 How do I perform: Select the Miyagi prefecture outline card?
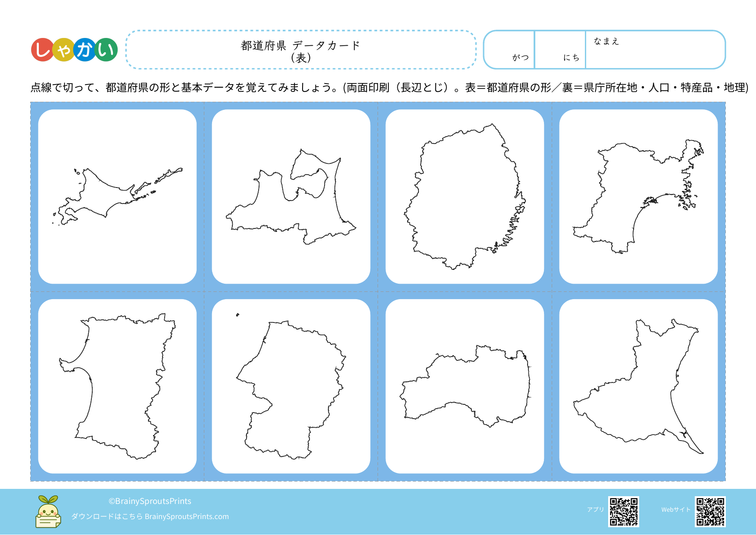pos(638,197)
